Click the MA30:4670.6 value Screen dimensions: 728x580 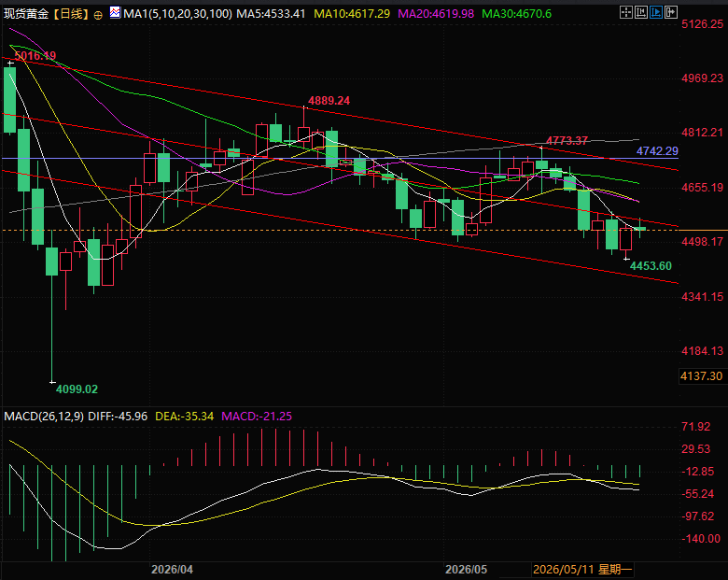[517, 14]
